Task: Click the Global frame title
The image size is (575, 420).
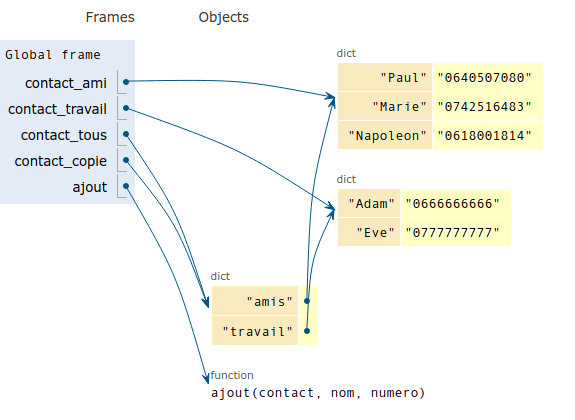Action: coord(53,55)
